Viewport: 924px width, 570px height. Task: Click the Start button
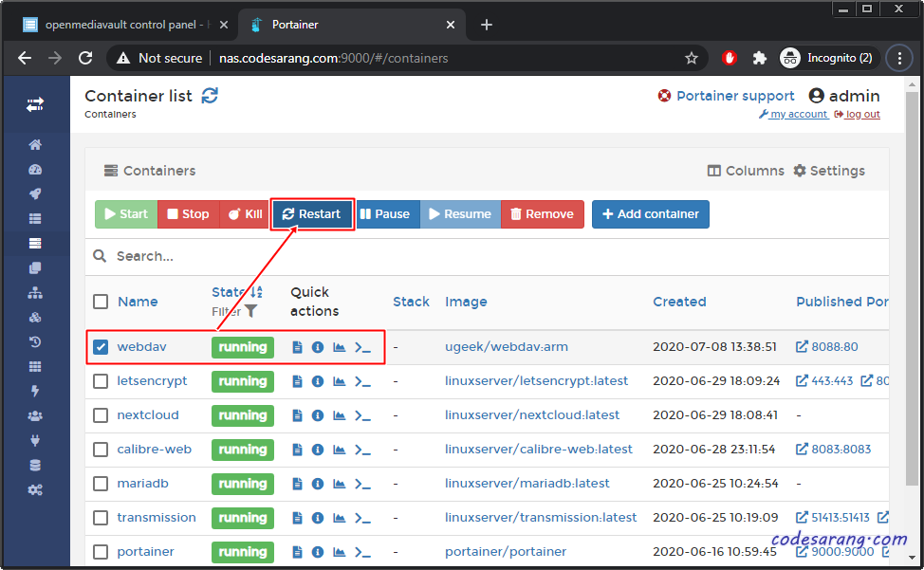pyautogui.click(x=126, y=214)
